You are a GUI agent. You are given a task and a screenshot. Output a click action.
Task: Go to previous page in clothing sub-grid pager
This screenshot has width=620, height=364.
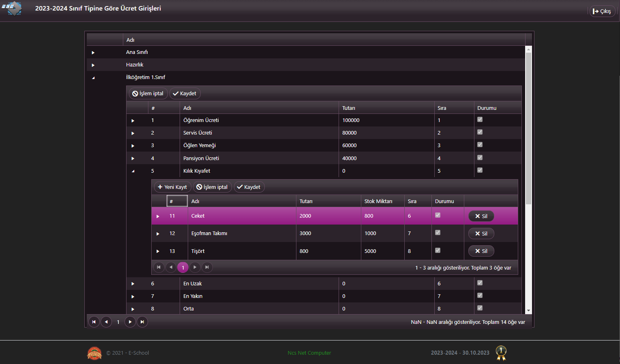pos(171,267)
